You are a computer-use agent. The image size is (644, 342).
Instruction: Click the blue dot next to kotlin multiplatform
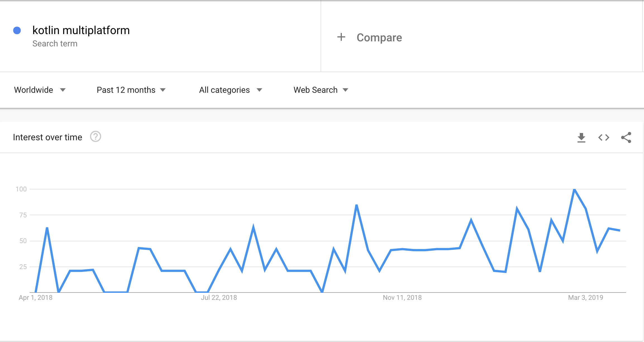pos(17,30)
